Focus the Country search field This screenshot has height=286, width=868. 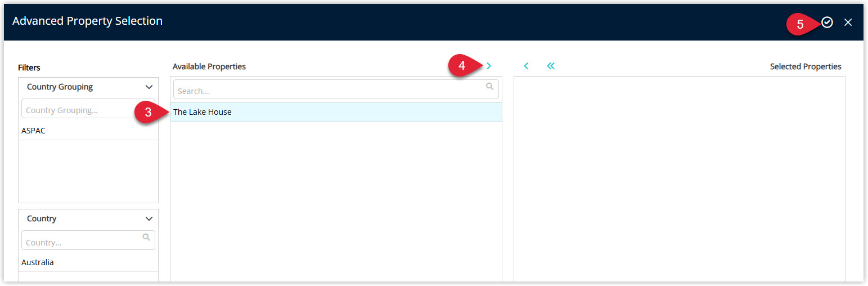[88, 241]
